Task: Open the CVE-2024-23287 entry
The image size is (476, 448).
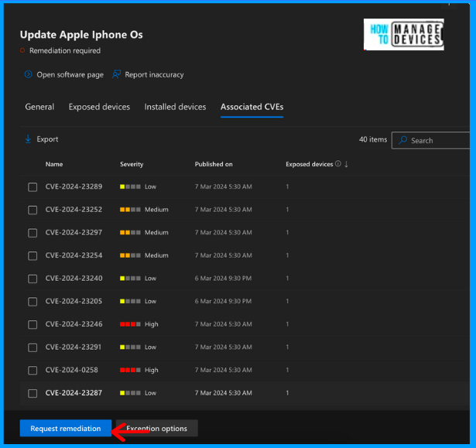Action: 74,393
